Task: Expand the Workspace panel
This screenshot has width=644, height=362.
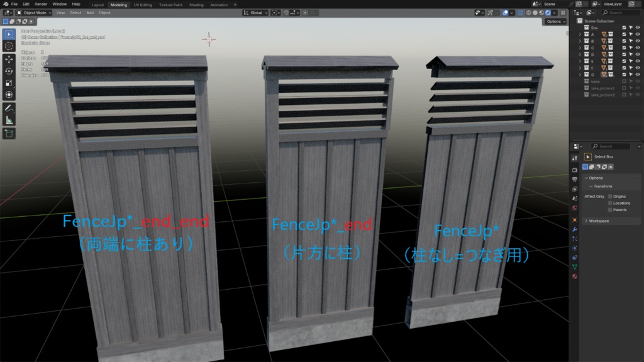Action: [x=587, y=221]
